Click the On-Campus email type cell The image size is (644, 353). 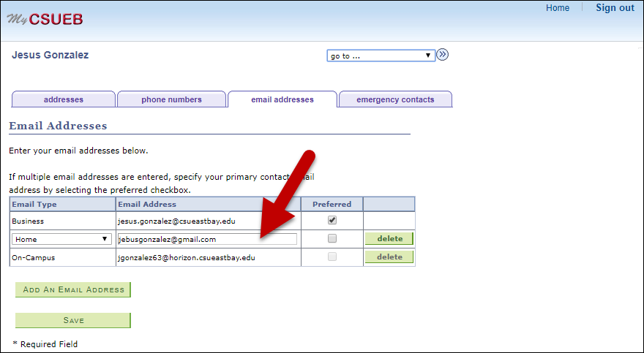[x=63, y=257]
